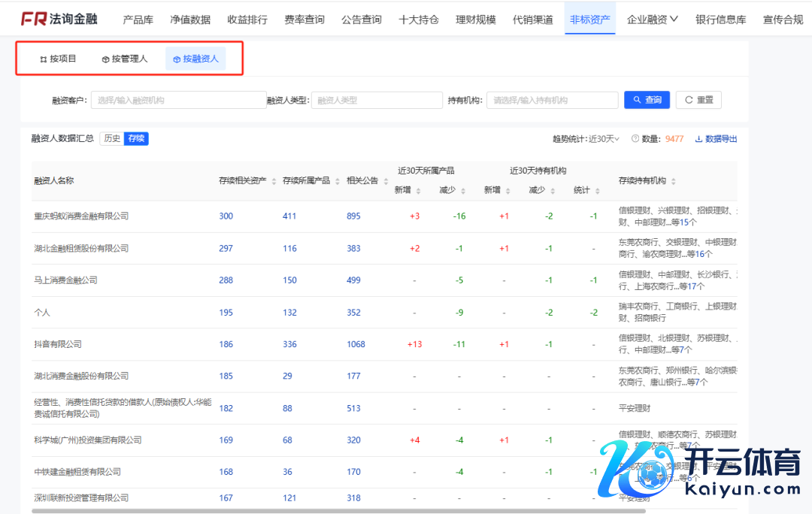This screenshot has height=514, width=812.
Task: Select the 存续 toggle option
Action: point(136,138)
